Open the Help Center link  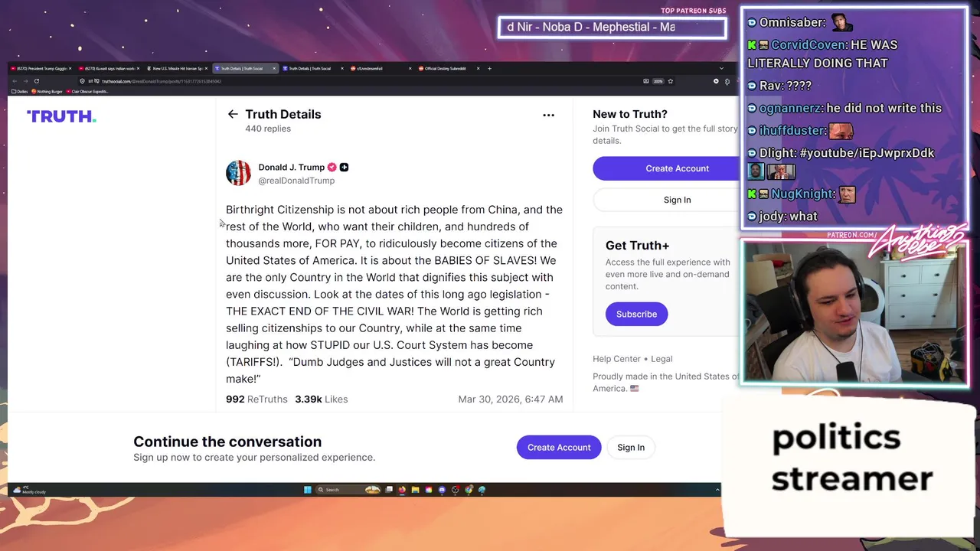(616, 359)
